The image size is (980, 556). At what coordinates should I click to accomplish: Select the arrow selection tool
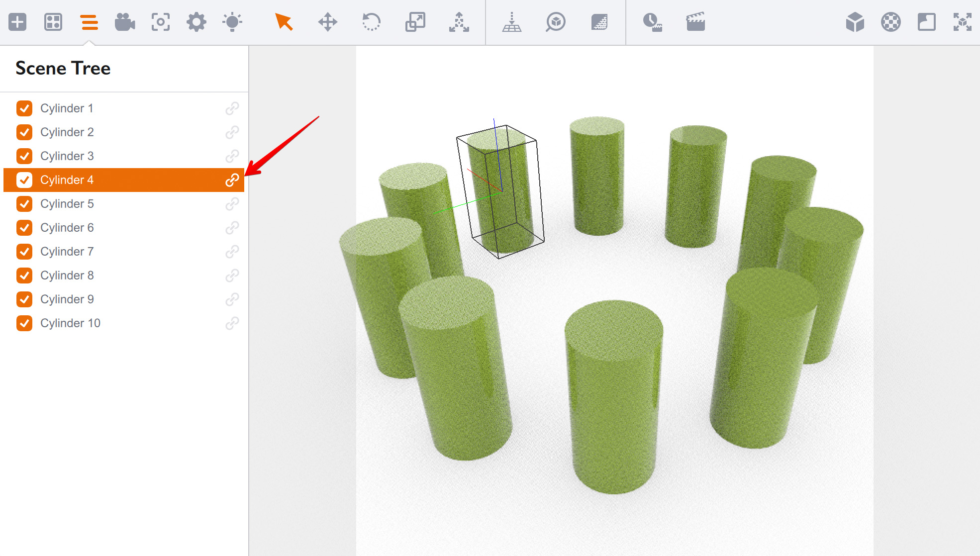click(283, 22)
